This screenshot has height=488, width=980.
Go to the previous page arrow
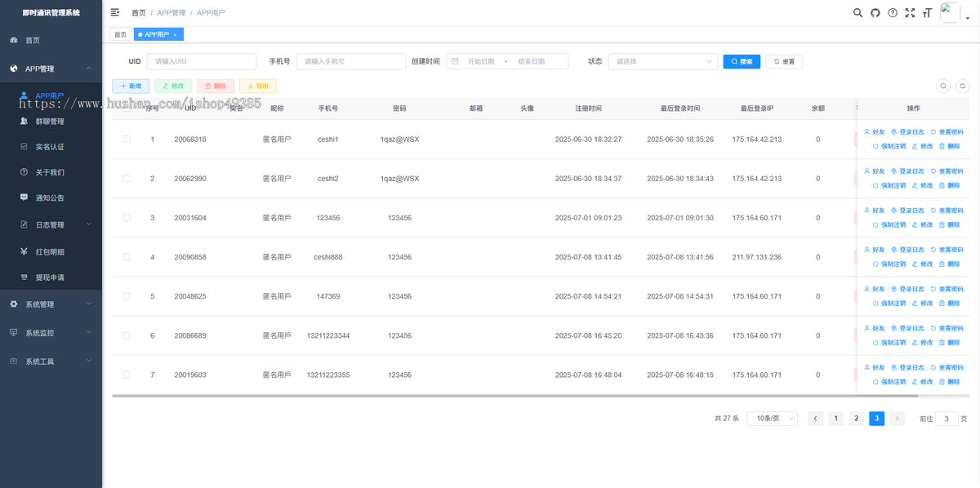pos(815,419)
